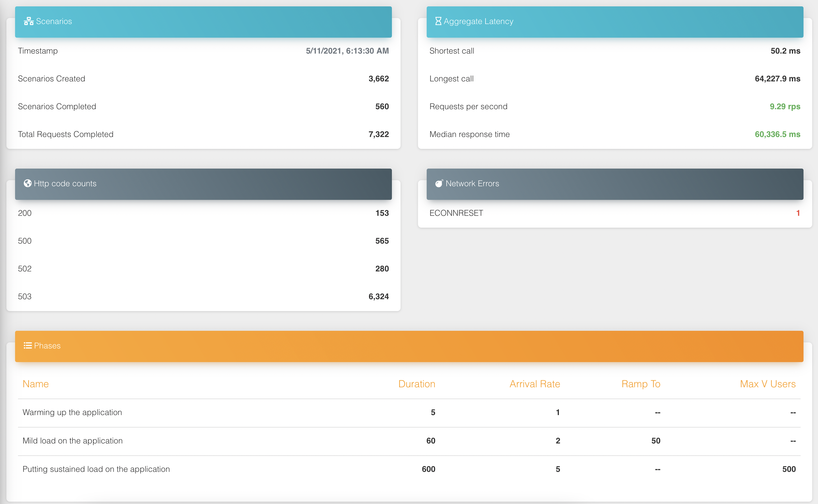Click the 503 status code row

pos(25,296)
